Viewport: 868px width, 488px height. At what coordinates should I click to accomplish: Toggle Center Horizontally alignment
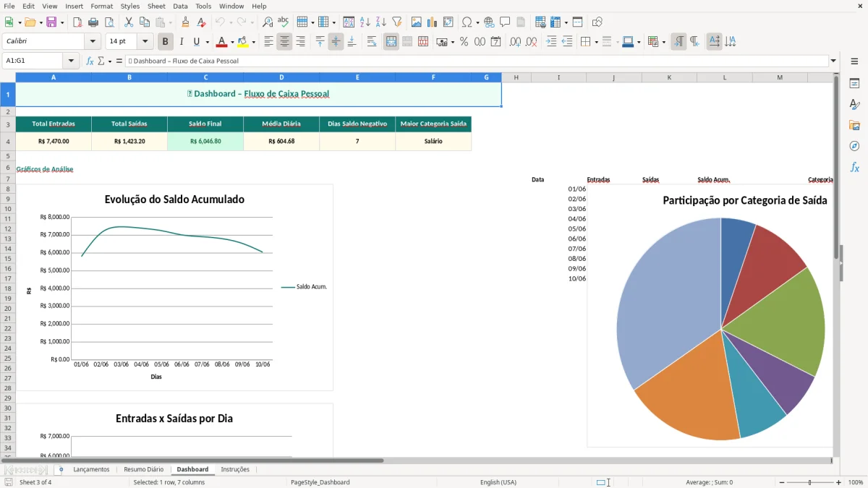[284, 42]
